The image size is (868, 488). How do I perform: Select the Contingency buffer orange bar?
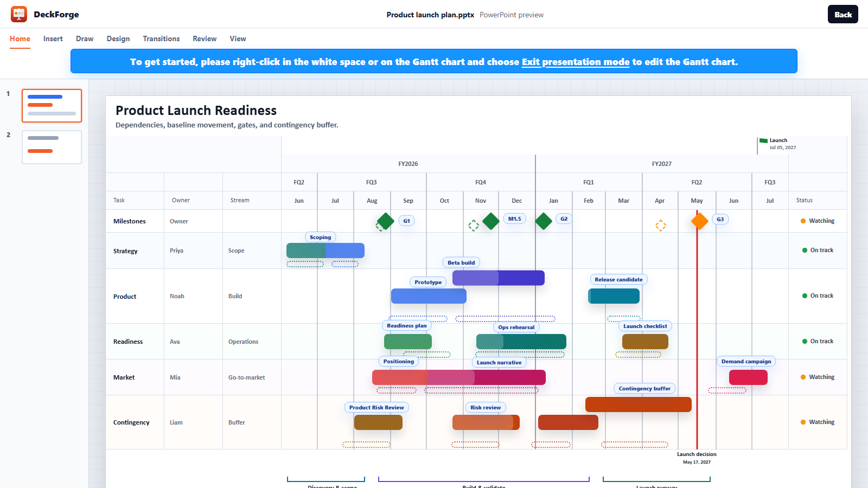click(639, 404)
